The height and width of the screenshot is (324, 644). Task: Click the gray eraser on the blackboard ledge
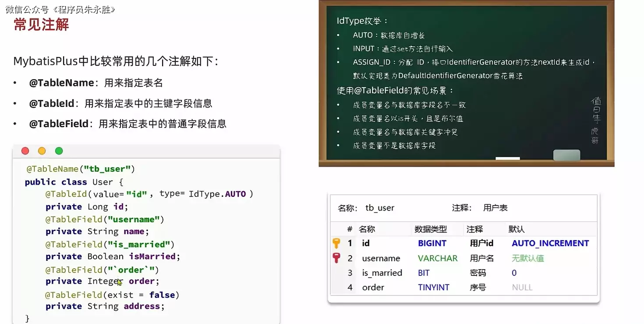(x=566, y=155)
